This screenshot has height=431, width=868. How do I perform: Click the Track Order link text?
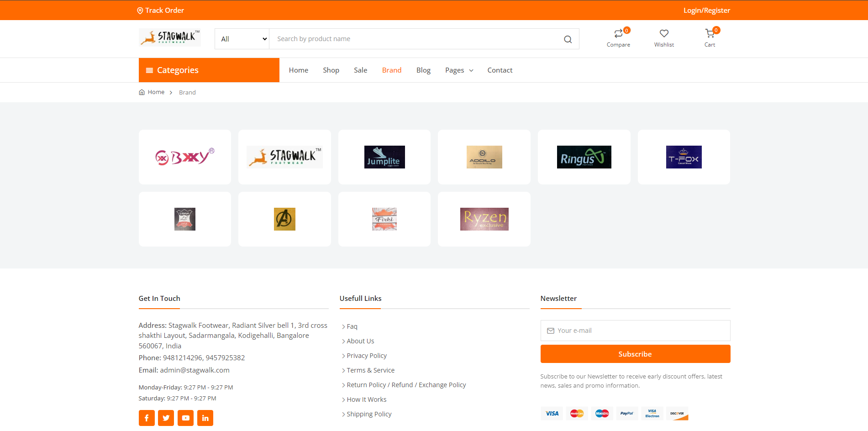point(165,11)
